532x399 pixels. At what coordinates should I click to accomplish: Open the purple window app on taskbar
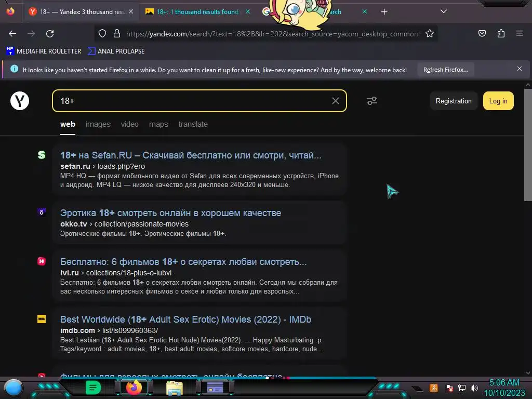coord(215,388)
